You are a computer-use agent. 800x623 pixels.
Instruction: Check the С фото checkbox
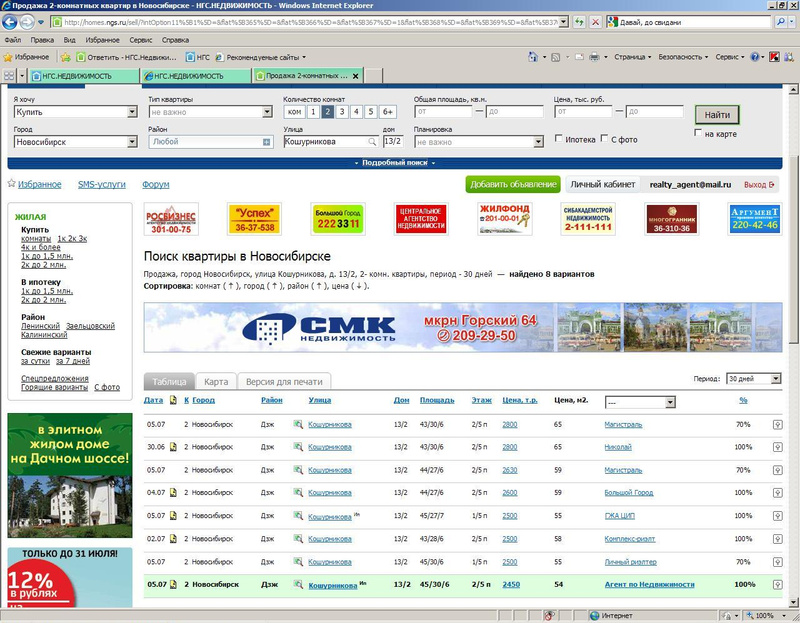(x=603, y=139)
